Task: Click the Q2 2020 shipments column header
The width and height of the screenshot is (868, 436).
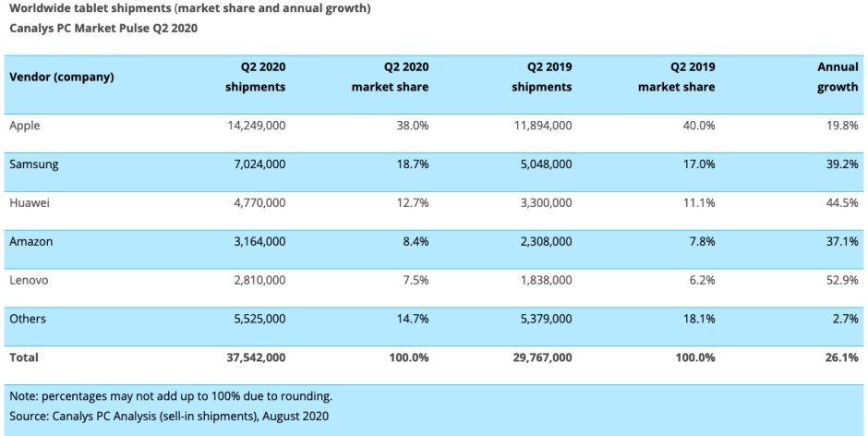Action: tap(255, 77)
